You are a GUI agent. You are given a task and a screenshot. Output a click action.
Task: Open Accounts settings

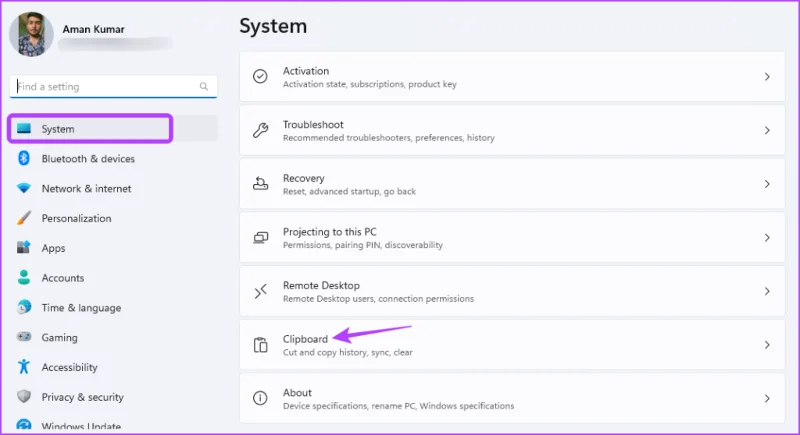tap(113, 277)
